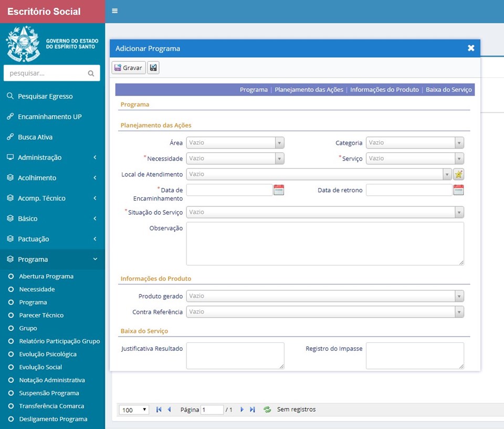Expand the Administração sidebar menu
504x429 pixels.
(x=52, y=158)
